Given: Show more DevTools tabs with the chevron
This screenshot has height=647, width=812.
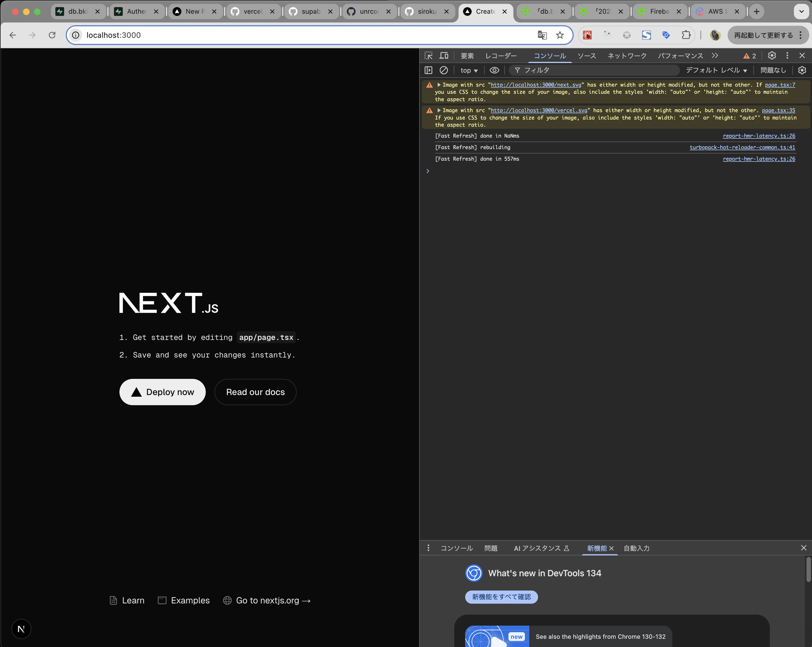Looking at the screenshot, I should click(x=715, y=56).
